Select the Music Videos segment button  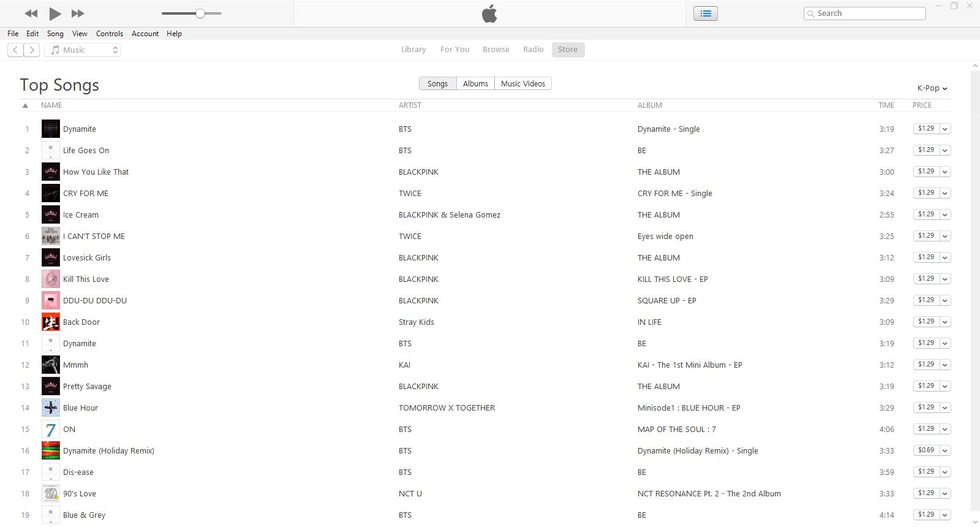pyautogui.click(x=523, y=83)
